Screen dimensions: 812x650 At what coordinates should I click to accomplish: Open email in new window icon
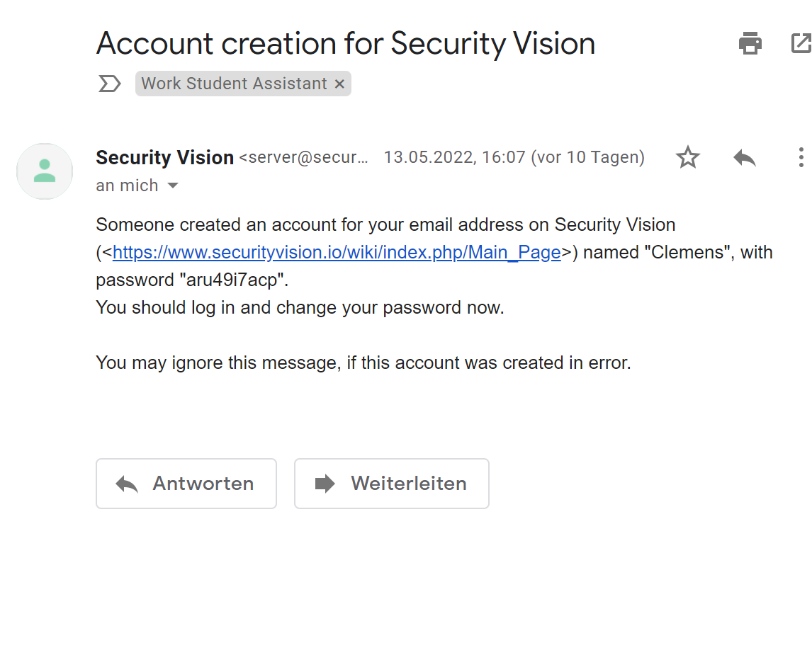coord(801,43)
